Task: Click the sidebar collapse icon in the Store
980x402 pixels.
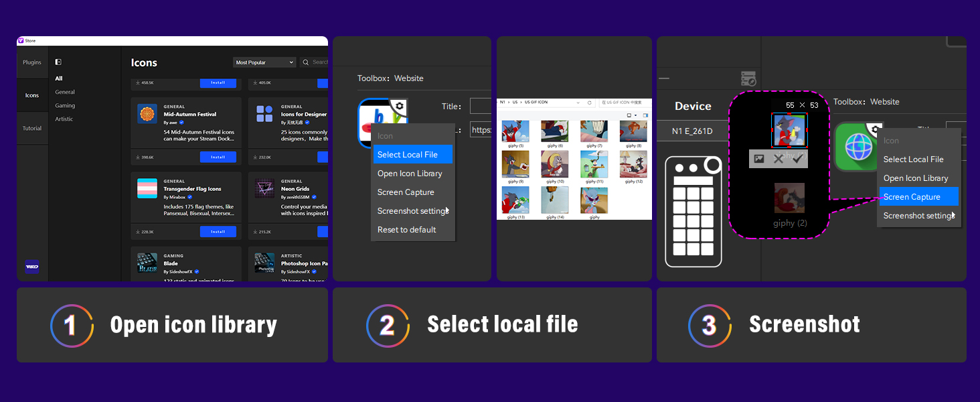Action: pyautogui.click(x=58, y=62)
